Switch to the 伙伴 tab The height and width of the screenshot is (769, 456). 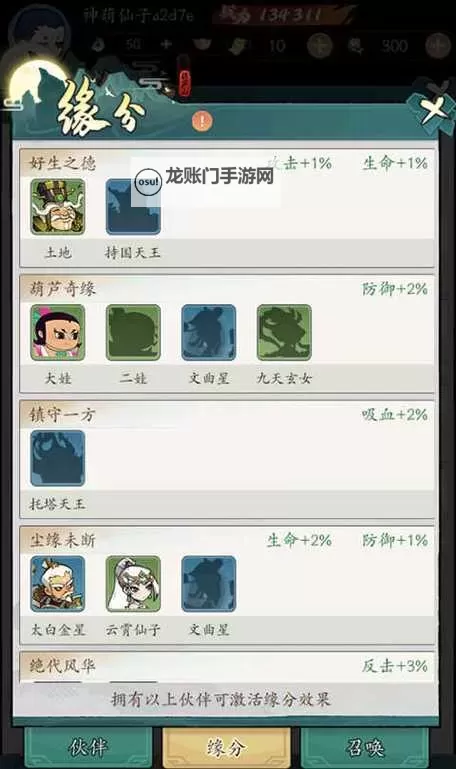coord(88,747)
